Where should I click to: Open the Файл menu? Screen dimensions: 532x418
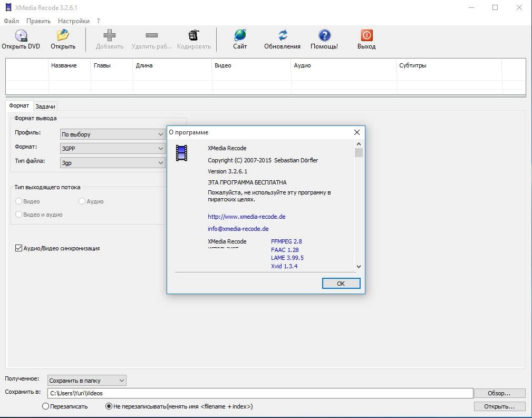pyautogui.click(x=11, y=21)
